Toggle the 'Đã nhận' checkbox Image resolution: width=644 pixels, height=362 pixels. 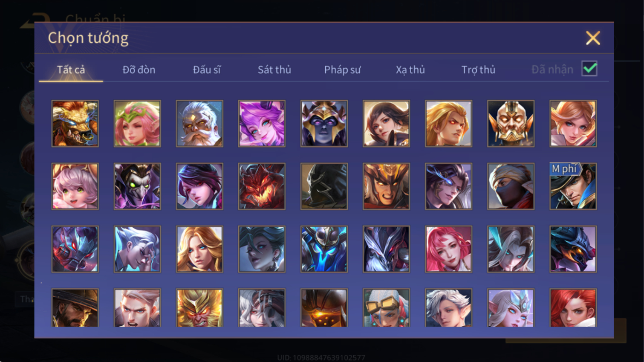click(x=589, y=69)
